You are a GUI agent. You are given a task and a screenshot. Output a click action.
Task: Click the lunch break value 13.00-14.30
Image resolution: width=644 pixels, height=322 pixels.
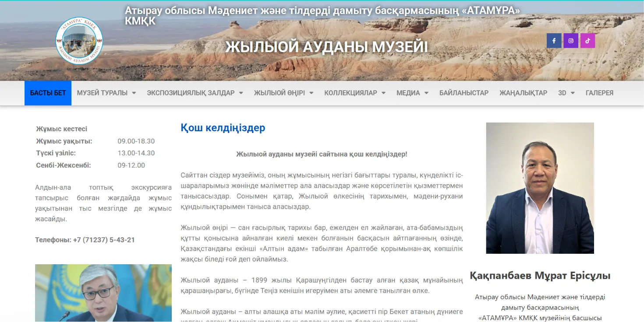(136, 153)
